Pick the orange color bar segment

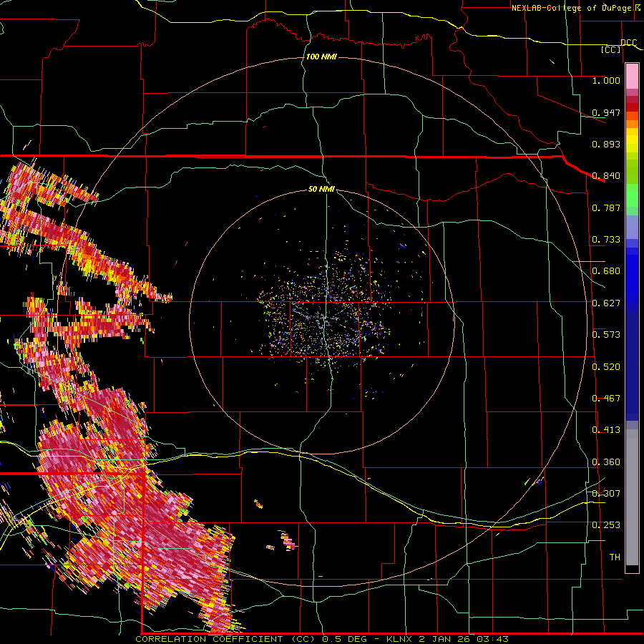[x=632, y=124]
